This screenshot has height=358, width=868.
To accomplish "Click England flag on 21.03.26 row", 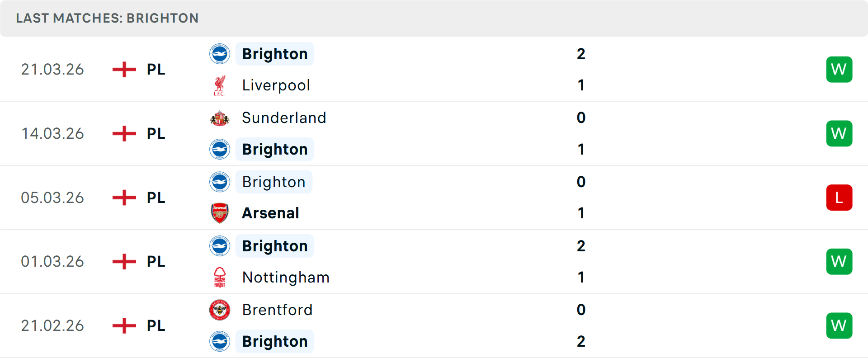I will (124, 70).
